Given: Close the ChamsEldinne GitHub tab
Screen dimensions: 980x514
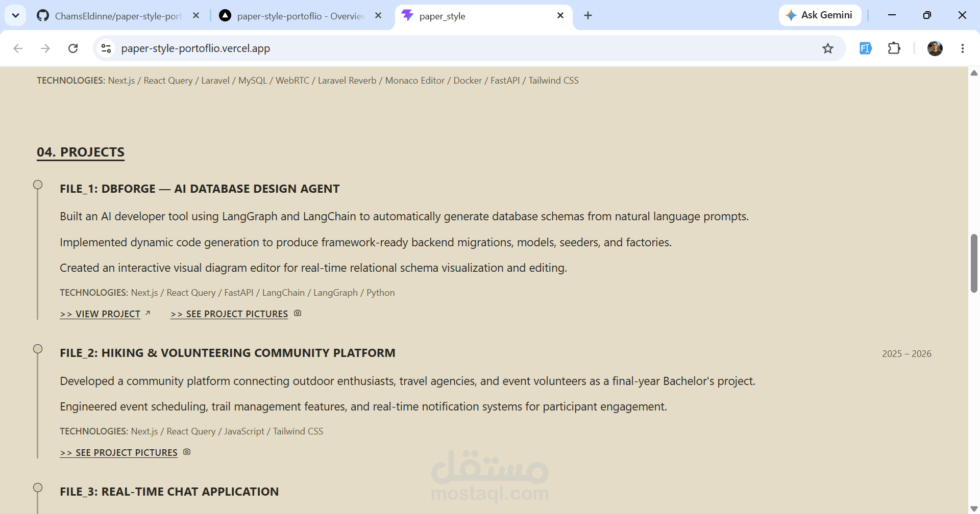Looking at the screenshot, I should coord(196,15).
